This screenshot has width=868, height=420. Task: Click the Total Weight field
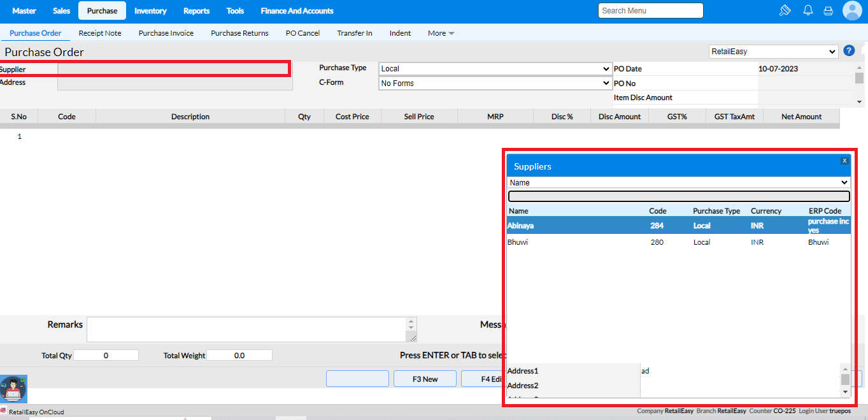point(239,355)
